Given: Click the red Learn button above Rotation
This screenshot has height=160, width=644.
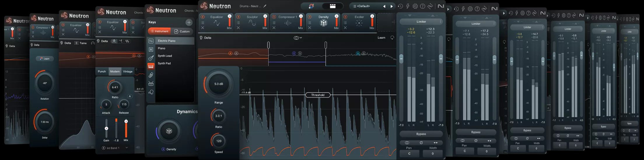Looking at the screenshot, I should pyautogui.click(x=45, y=59).
